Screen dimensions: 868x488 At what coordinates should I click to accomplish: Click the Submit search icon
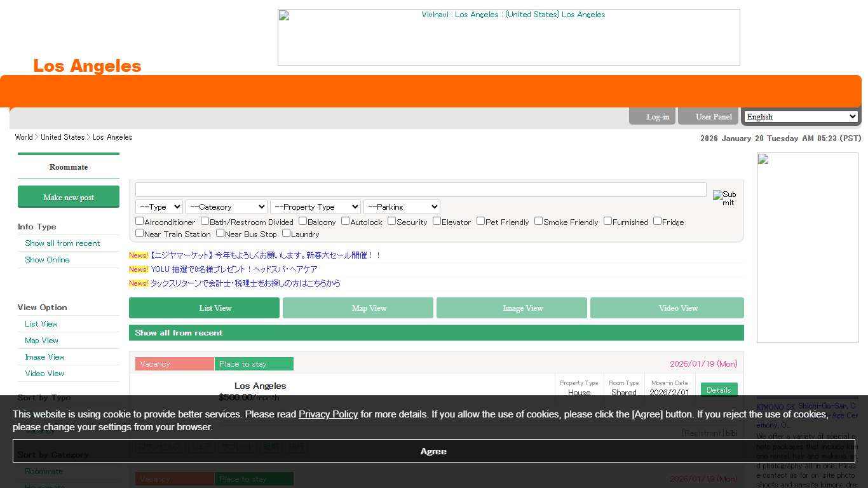pos(724,198)
